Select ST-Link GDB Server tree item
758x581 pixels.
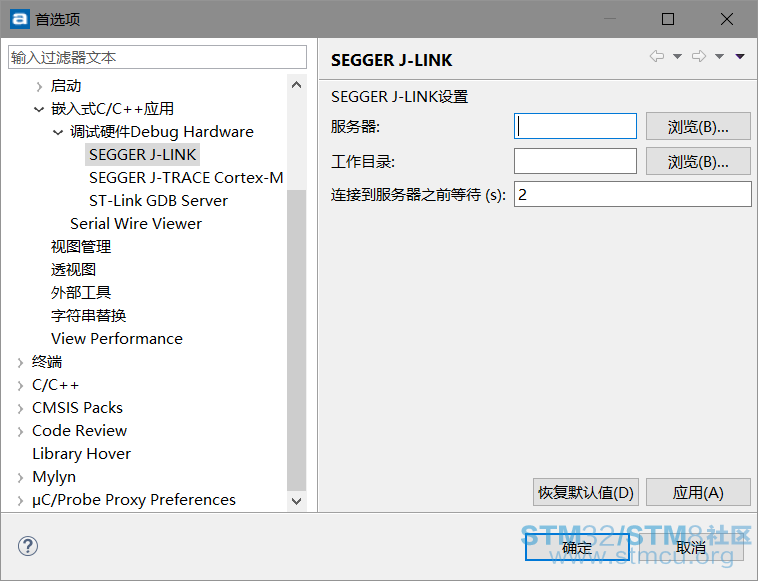coord(158,201)
